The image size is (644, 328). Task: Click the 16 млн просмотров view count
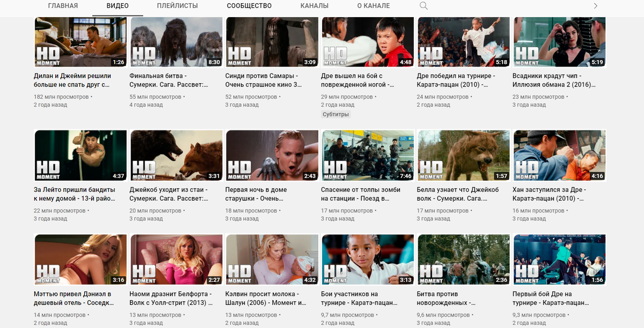click(539, 210)
